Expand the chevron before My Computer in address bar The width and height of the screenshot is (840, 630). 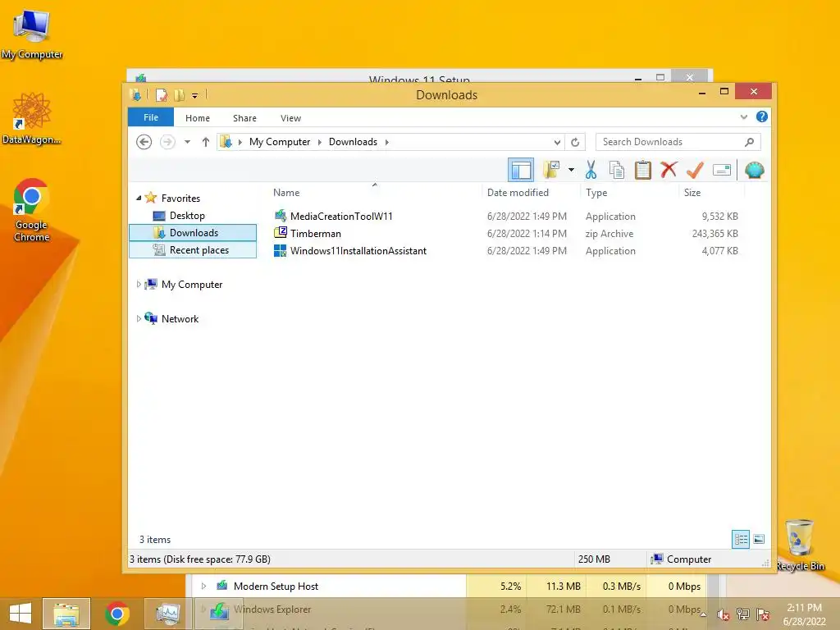pos(240,142)
